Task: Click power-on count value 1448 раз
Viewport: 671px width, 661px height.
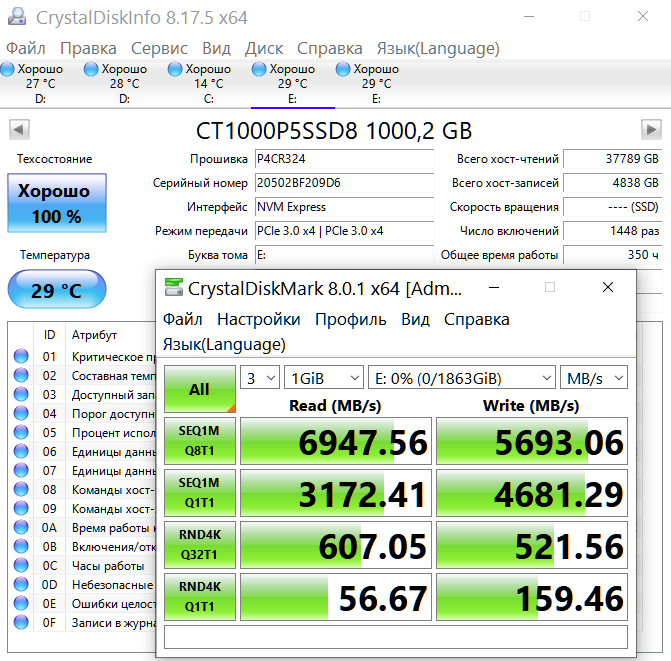Action: tap(612, 231)
